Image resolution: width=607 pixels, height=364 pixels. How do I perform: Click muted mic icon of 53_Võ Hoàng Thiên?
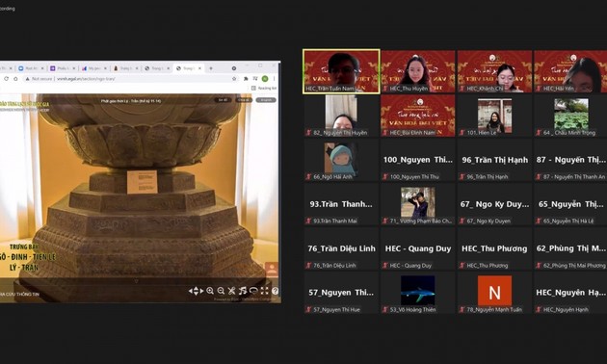[x=385, y=309]
